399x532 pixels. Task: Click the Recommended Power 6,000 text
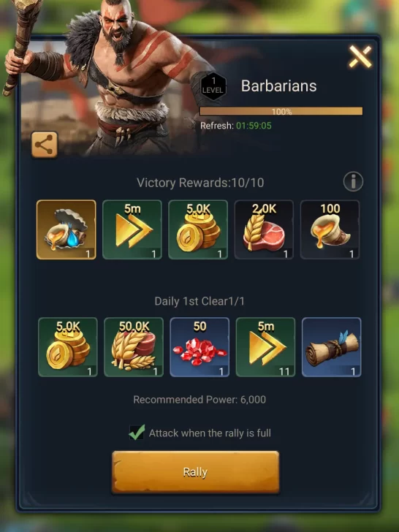tap(199, 400)
